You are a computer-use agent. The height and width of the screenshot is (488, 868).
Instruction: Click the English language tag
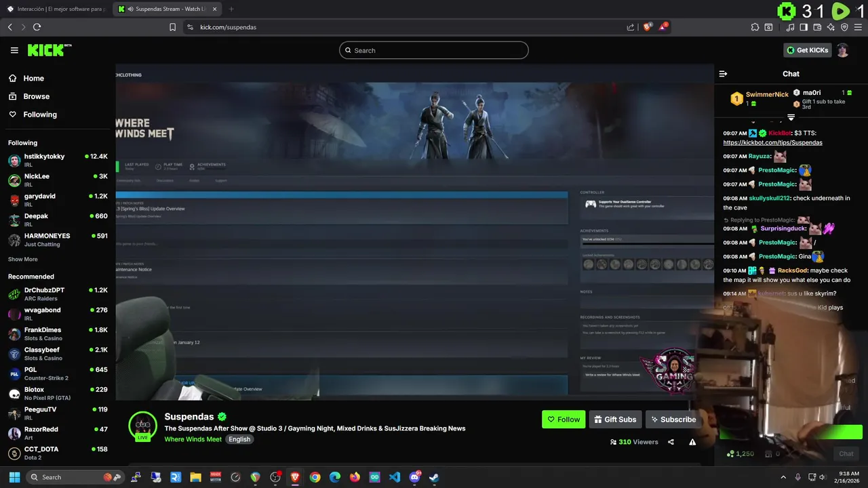pos(239,439)
